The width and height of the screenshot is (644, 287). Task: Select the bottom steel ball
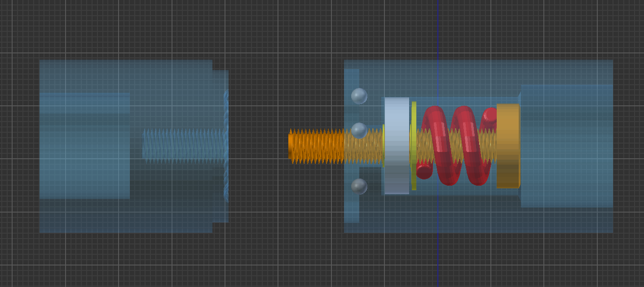click(x=359, y=186)
